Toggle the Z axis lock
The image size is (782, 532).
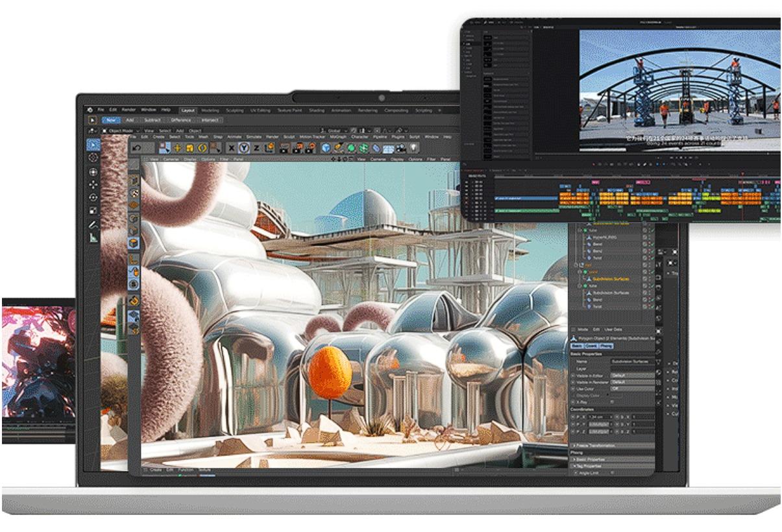[x=256, y=148]
